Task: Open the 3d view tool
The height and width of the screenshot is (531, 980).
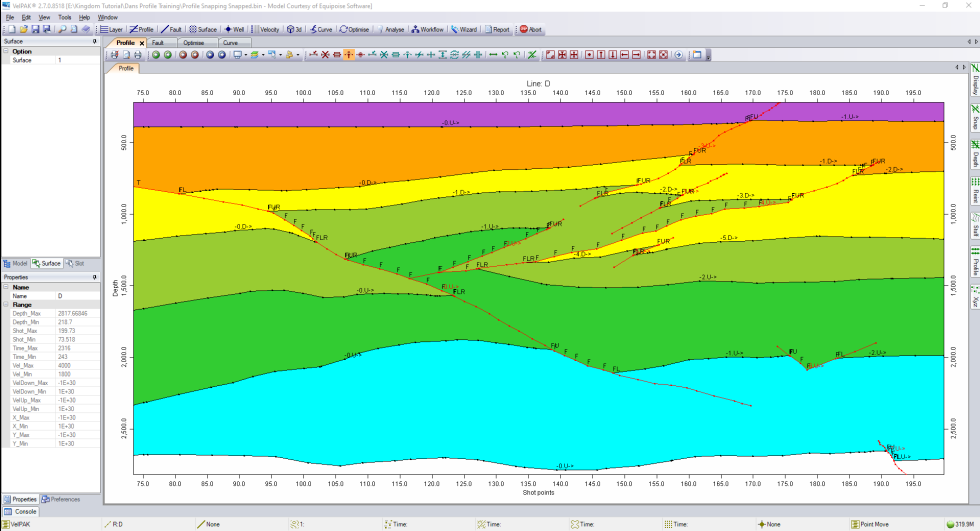Action: pos(294,29)
